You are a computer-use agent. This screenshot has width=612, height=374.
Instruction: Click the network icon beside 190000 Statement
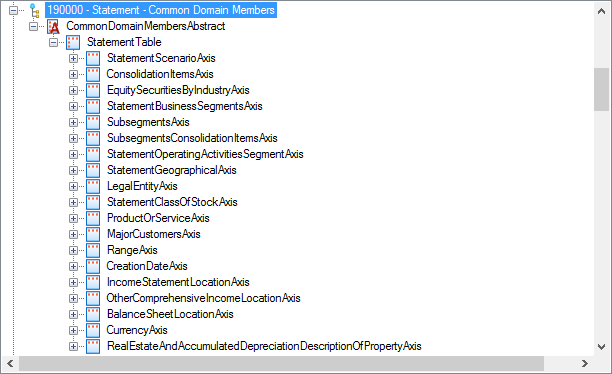pyautogui.click(x=34, y=11)
